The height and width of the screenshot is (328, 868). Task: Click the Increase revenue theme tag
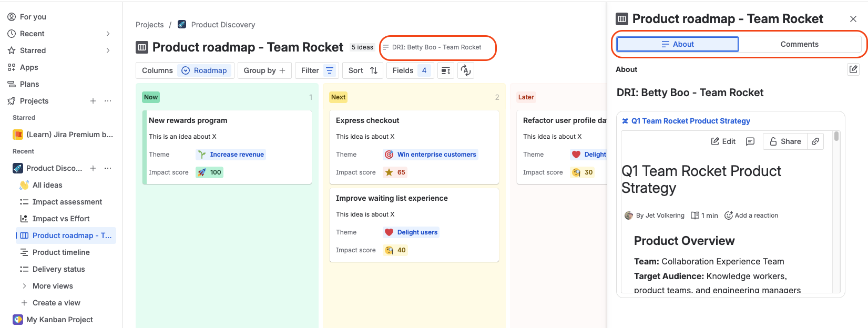click(231, 155)
